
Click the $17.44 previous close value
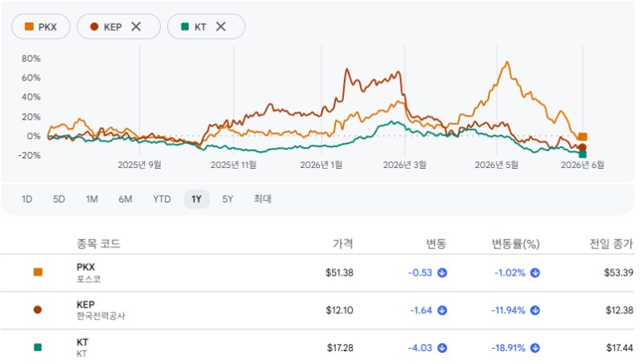pyautogui.click(x=620, y=348)
